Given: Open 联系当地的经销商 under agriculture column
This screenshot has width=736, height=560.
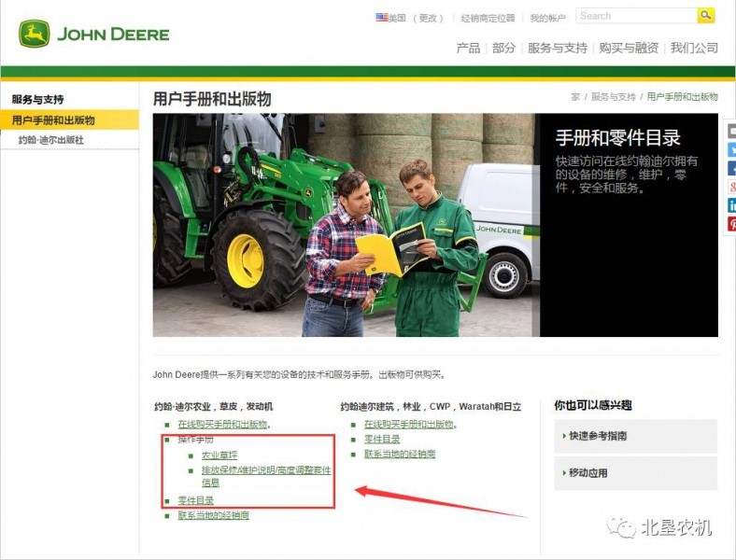Looking at the screenshot, I should tap(213, 515).
